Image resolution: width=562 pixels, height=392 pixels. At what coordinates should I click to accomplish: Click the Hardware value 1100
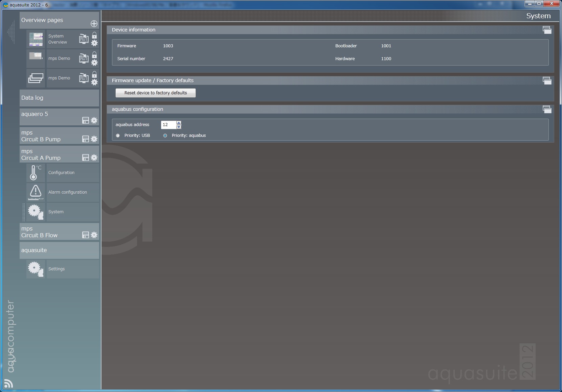click(x=386, y=59)
